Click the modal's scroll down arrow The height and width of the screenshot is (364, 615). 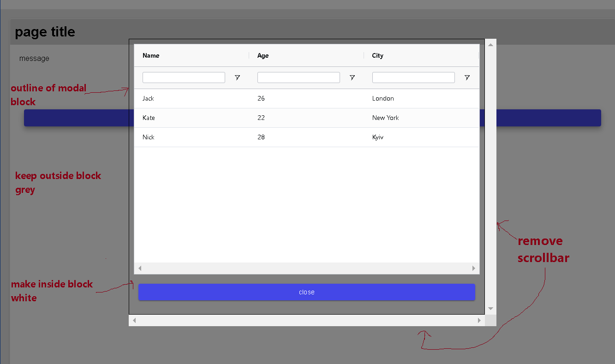tap(490, 308)
